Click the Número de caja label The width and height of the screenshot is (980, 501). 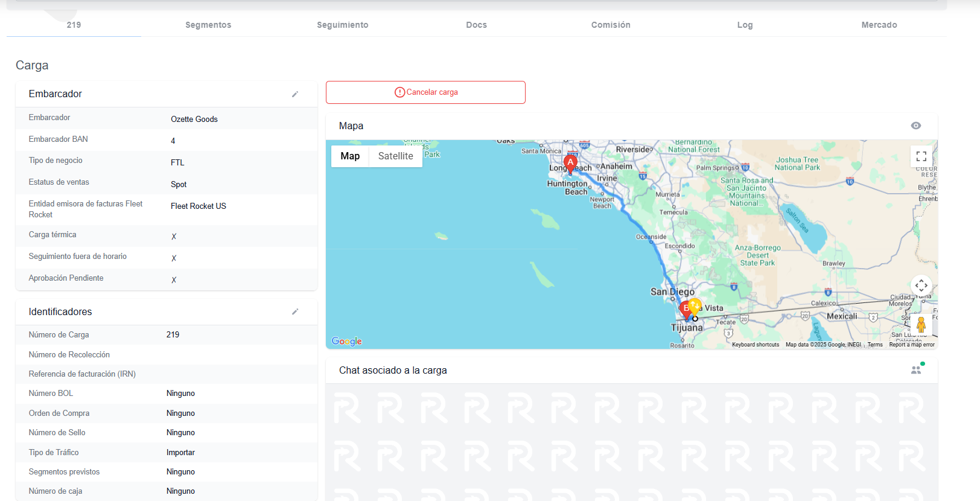tap(56, 491)
